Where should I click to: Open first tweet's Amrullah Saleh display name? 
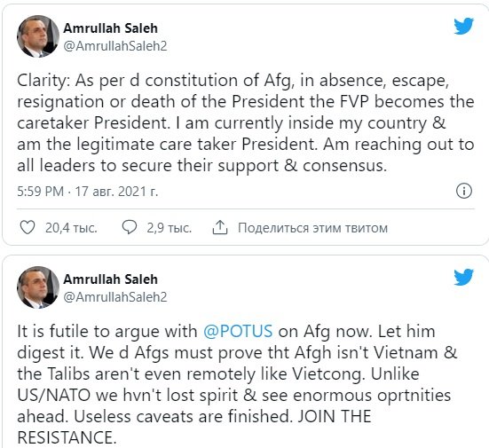point(110,28)
